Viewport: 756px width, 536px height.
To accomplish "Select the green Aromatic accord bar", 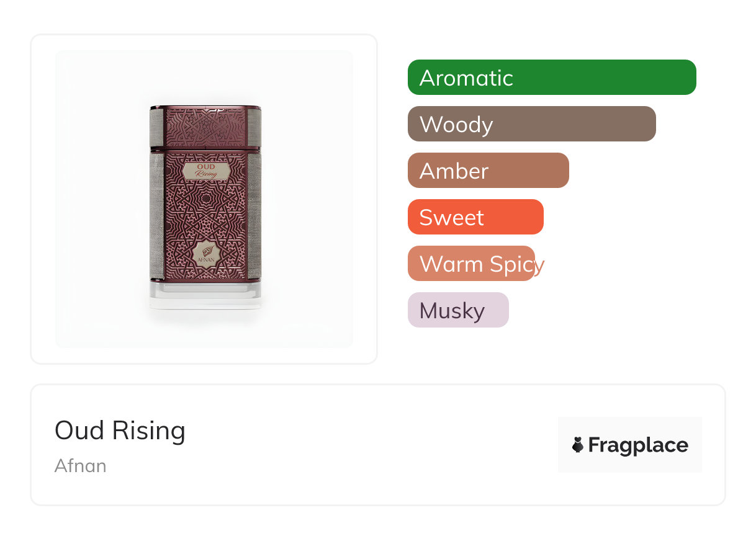I will point(551,78).
